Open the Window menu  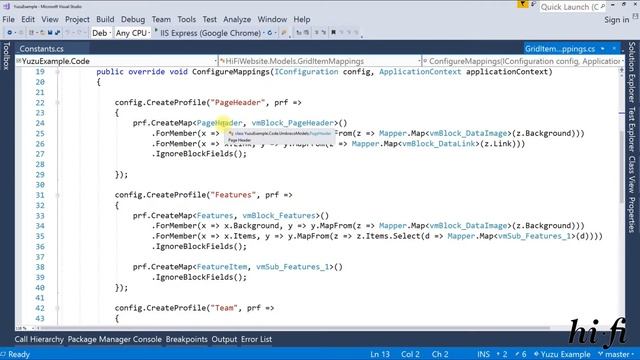272,19
